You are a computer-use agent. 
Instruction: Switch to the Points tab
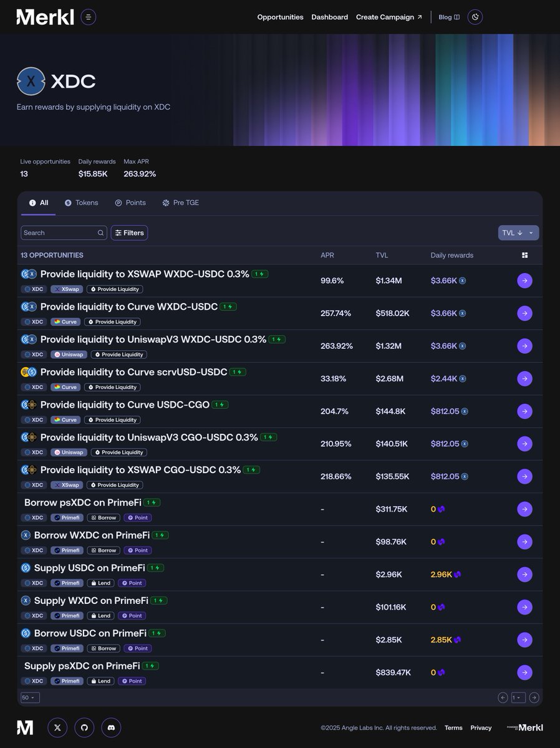pos(130,203)
